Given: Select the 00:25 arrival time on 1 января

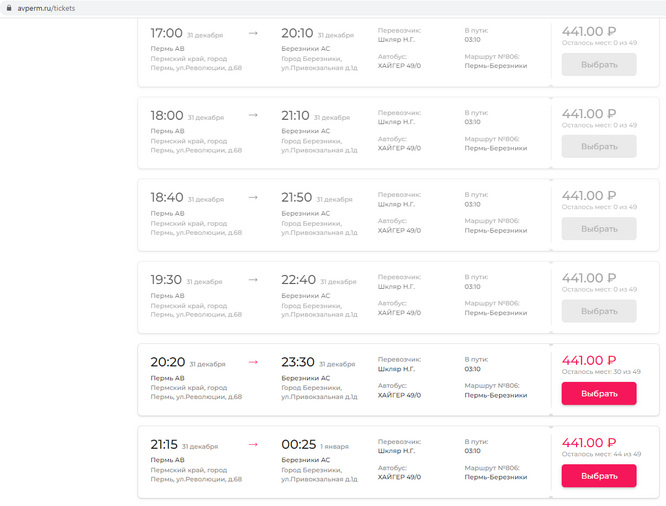Looking at the screenshot, I should coord(298,444).
